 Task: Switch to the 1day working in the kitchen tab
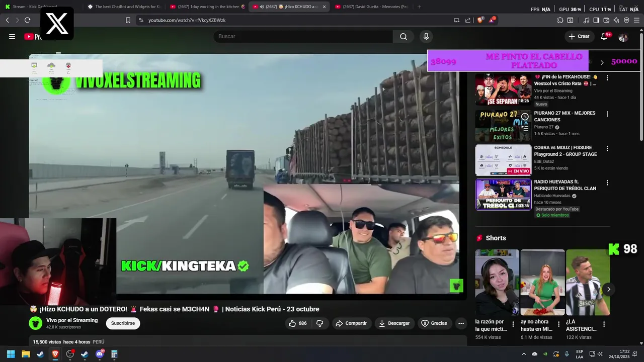coord(207,7)
